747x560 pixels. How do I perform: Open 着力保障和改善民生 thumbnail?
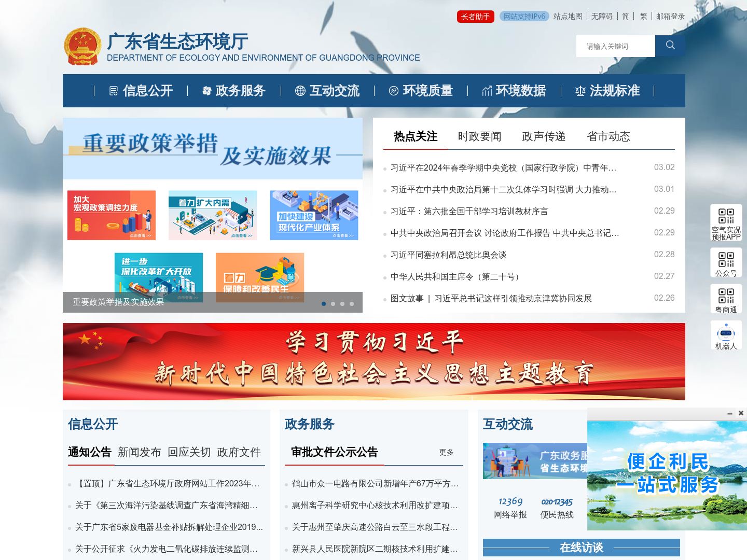click(x=260, y=277)
